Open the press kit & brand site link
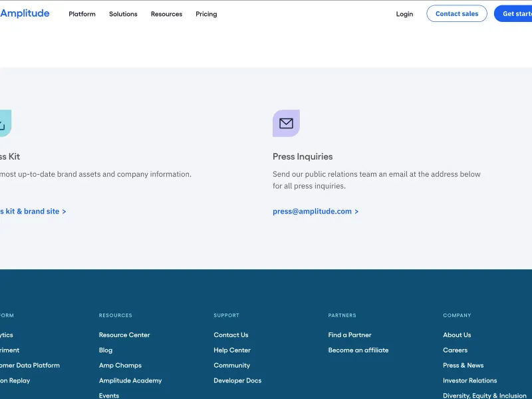Screen dimensions: 532x399 click(x=33, y=211)
